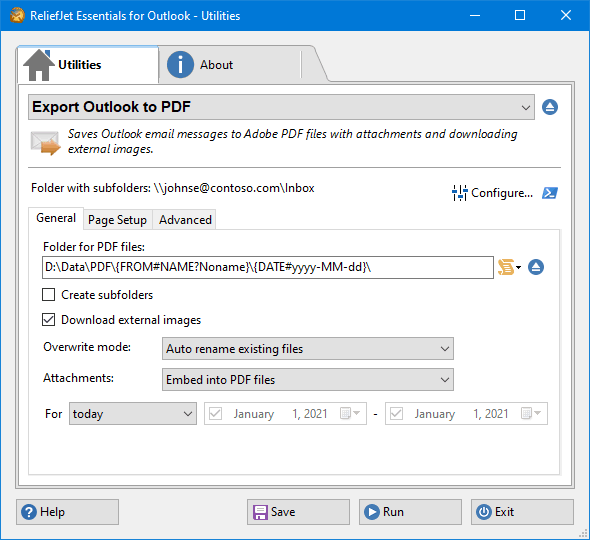Click the Save button
Screen dimensions: 590x540
coord(298,512)
